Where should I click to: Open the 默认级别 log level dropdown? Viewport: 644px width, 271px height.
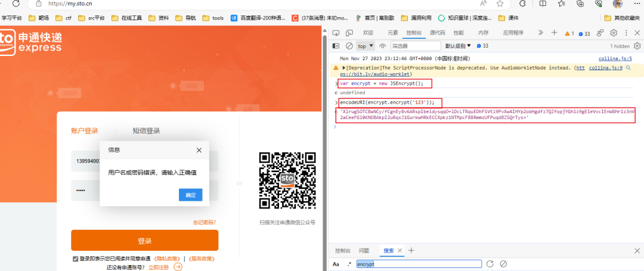click(458, 46)
